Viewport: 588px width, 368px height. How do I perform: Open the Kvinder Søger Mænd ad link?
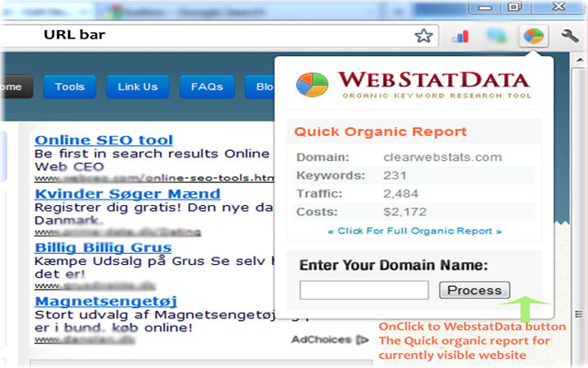(128, 194)
